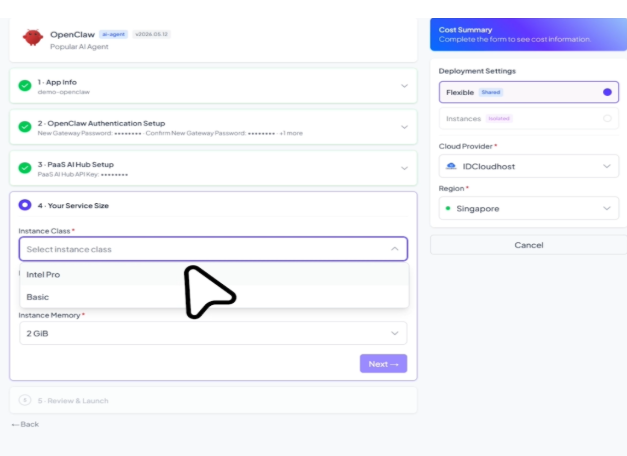Viewport: 627px width, 456px height.
Task: Click green check icon for PaaS AI Hub Setup
Action: 25,168
